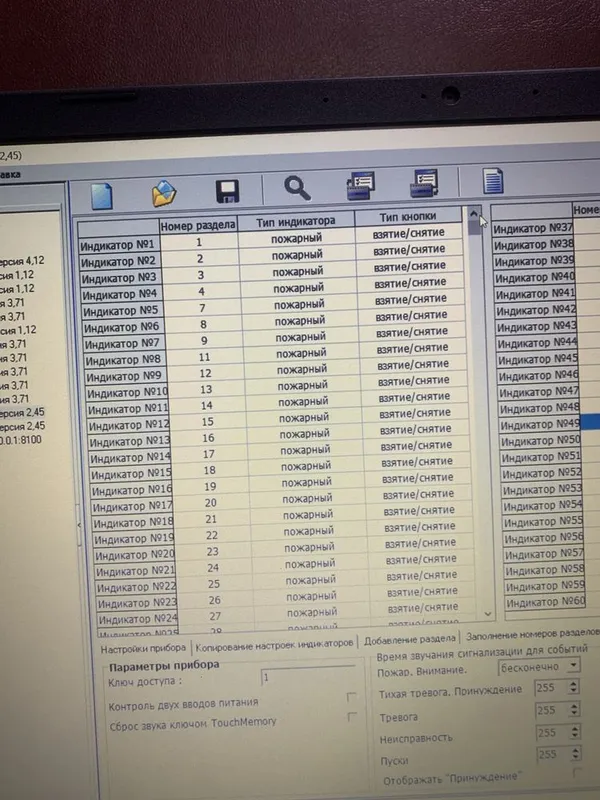Select row header Индикатор №60 in right table

coord(545,602)
